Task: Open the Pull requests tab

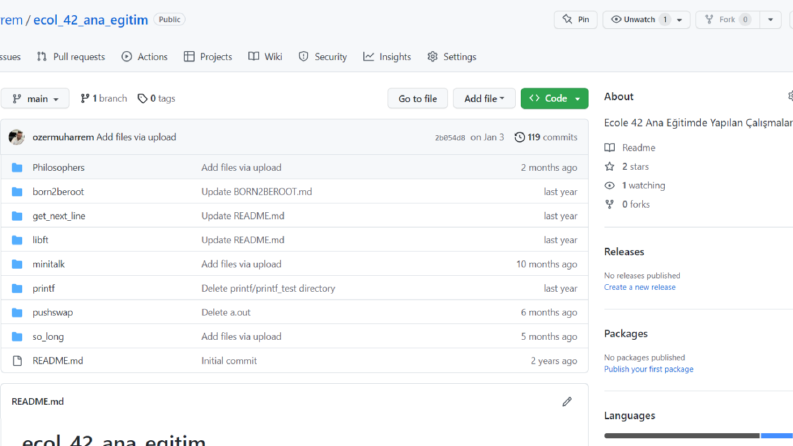Action: (71, 57)
